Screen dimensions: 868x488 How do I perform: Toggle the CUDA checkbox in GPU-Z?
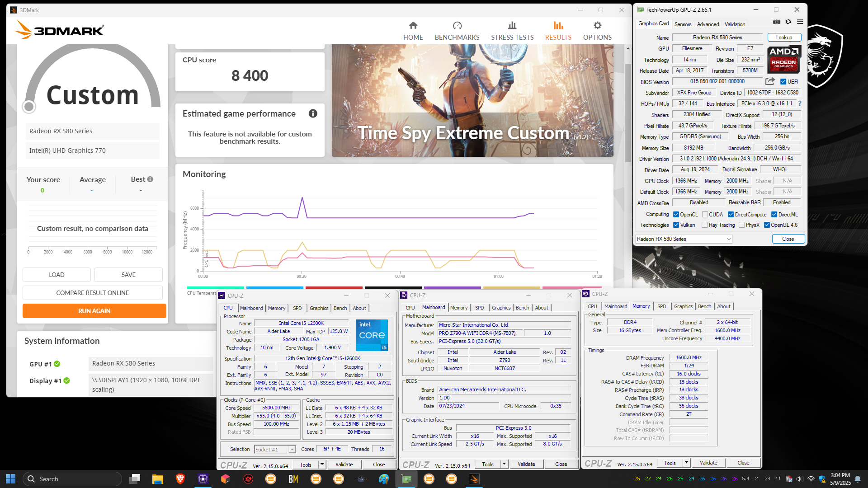[x=705, y=215]
